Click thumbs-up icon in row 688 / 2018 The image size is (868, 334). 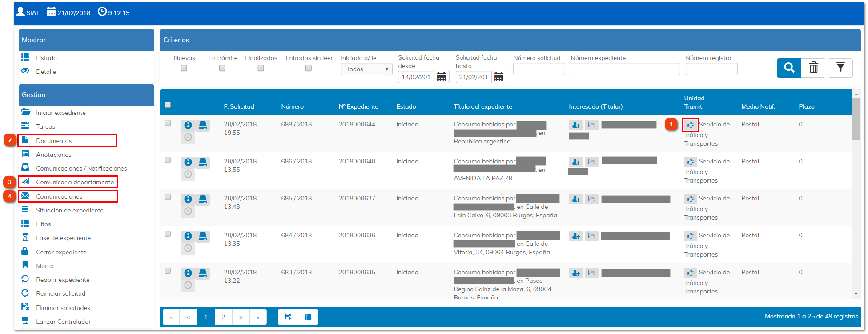pyautogui.click(x=691, y=125)
